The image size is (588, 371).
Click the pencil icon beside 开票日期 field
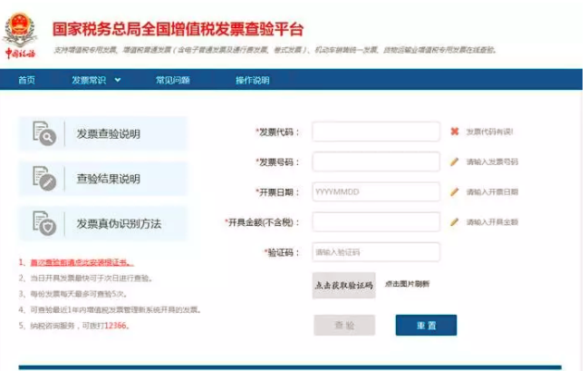point(455,191)
